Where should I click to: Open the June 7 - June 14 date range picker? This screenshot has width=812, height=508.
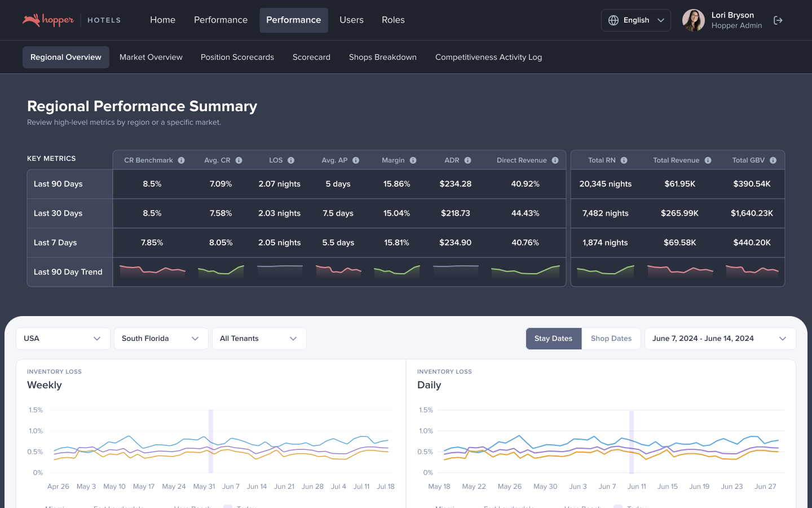coord(720,339)
